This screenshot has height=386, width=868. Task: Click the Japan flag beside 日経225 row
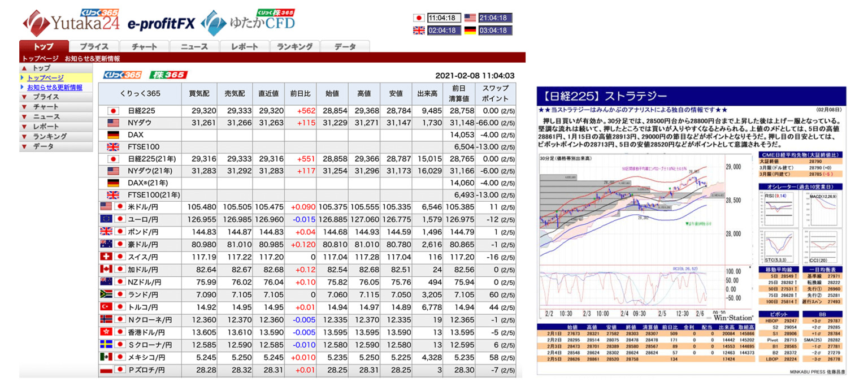click(x=113, y=111)
